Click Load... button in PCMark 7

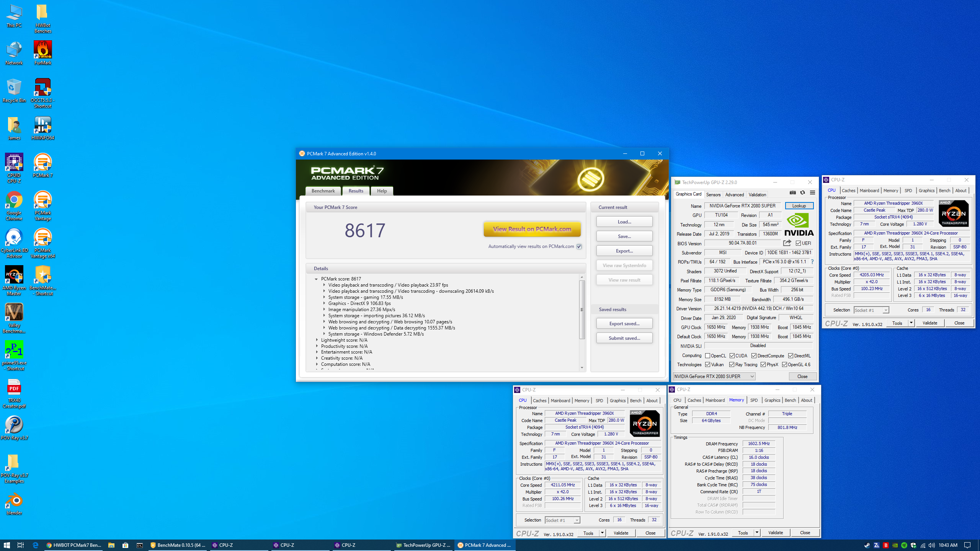(624, 222)
